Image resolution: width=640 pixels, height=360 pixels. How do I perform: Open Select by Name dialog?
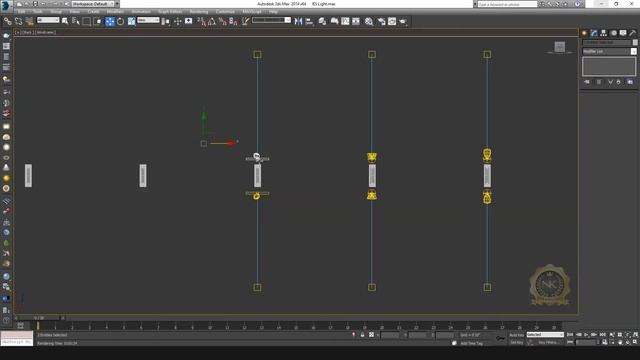click(76, 21)
